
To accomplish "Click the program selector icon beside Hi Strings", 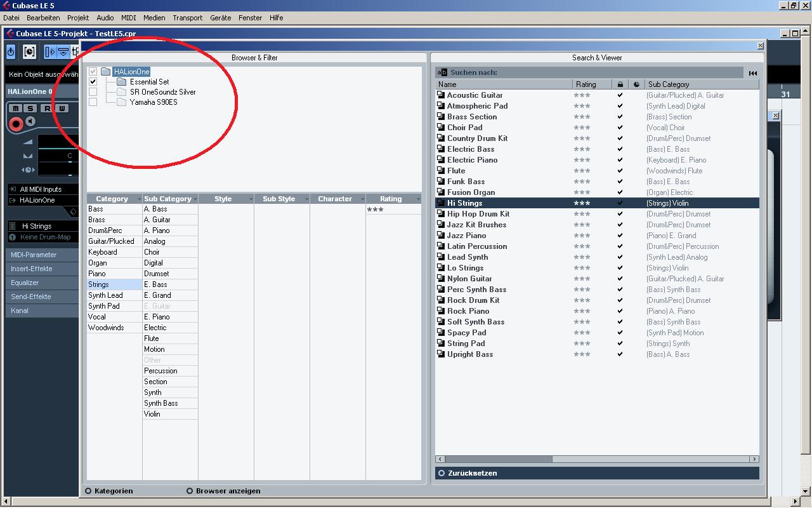I will 12,226.
